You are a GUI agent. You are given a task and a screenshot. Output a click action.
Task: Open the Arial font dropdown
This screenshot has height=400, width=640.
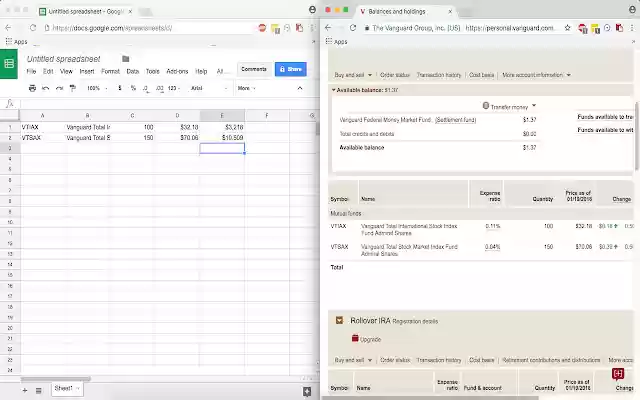point(209,88)
